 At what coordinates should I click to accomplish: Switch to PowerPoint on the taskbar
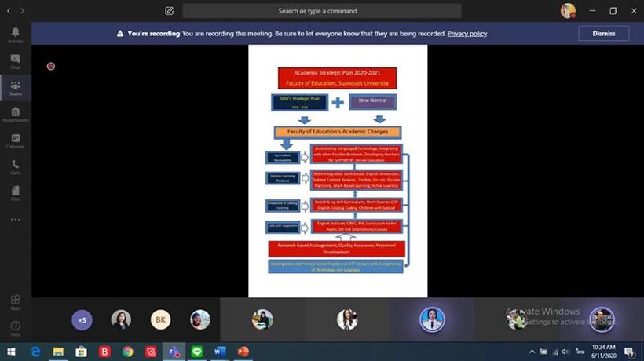(243, 352)
